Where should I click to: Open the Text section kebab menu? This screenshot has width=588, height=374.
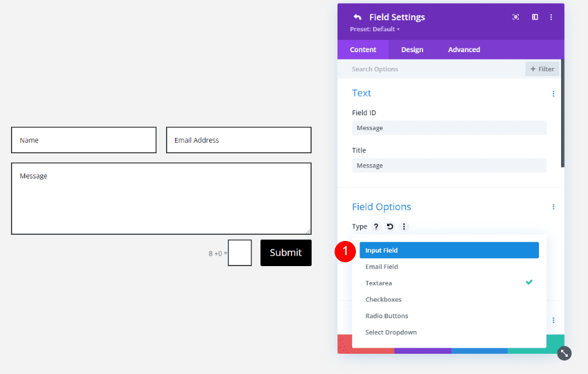[x=554, y=93]
